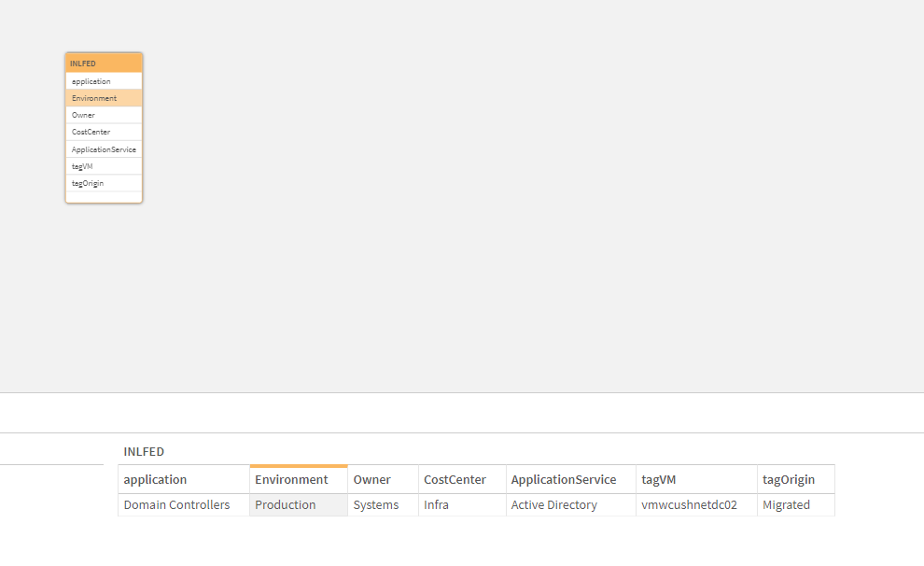The height and width of the screenshot is (566, 924).
Task: Select the ApplicationService preview column header
Action: [569, 479]
